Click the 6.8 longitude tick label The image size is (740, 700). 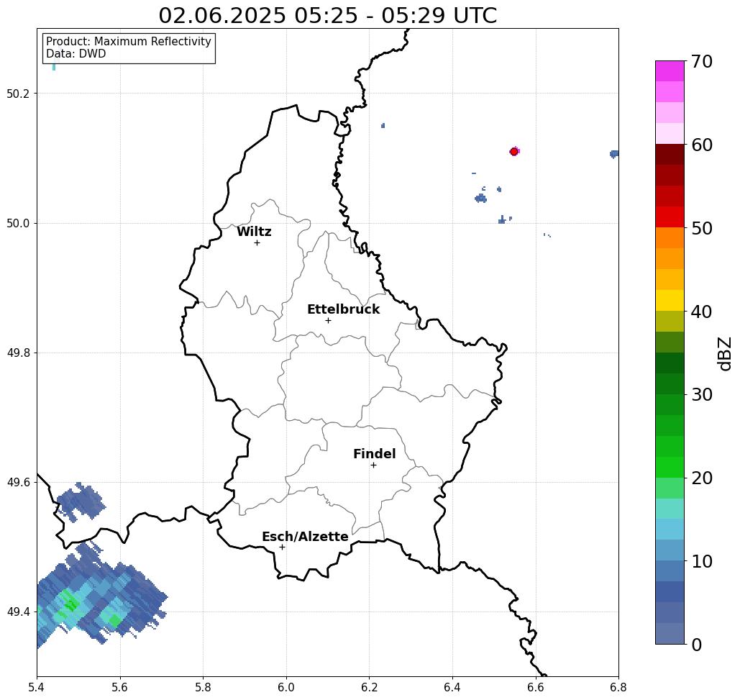click(x=618, y=687)
